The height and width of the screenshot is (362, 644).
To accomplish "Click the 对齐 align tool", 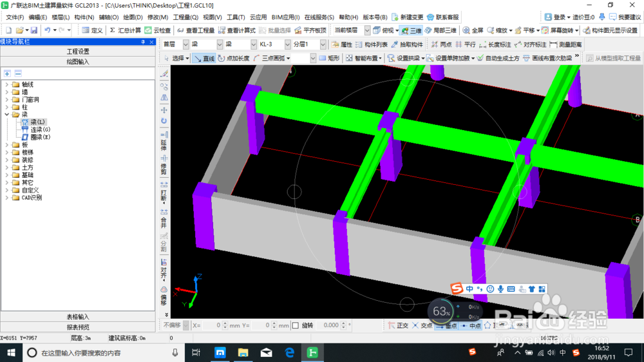I will pyautogui.click(x=164, y=269).
